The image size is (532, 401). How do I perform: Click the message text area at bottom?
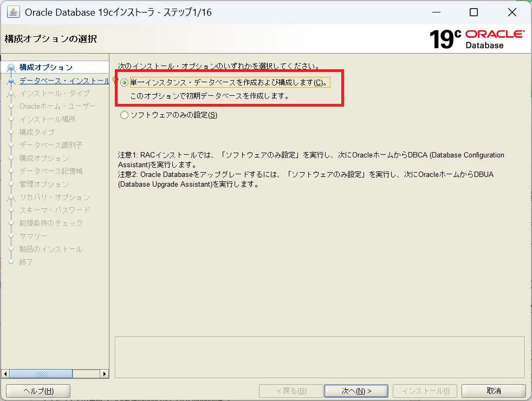tap(320, 357)
